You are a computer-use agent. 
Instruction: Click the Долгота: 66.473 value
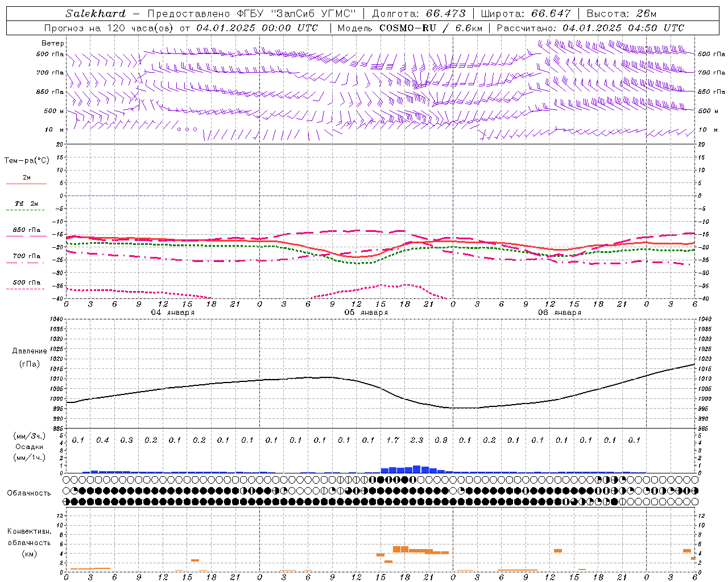(x=419, y=14)
